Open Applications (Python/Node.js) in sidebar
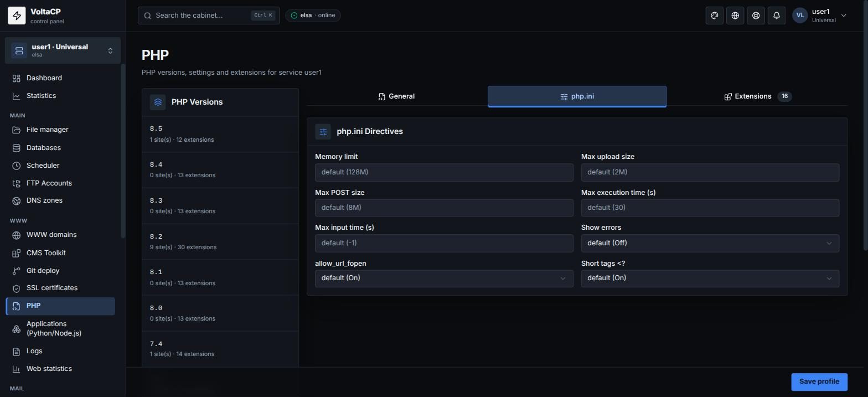The image size is (868, 397). 61,328
